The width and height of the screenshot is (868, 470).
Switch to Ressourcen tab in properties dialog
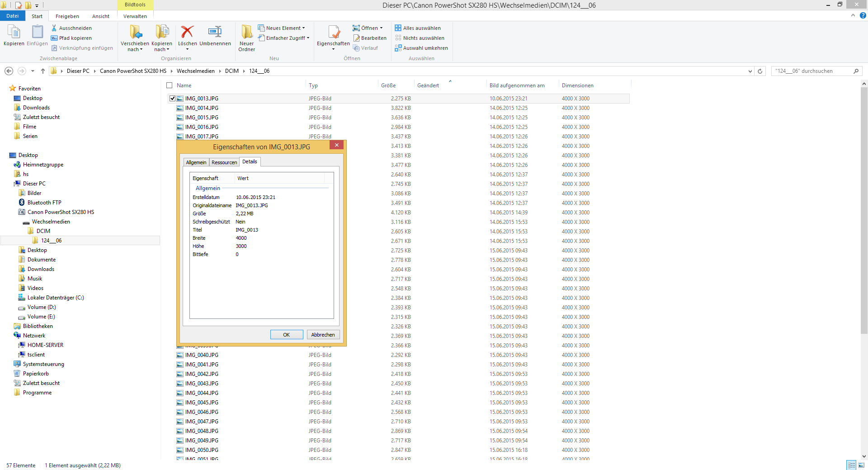pyautogui.click(x=224, y=162)
